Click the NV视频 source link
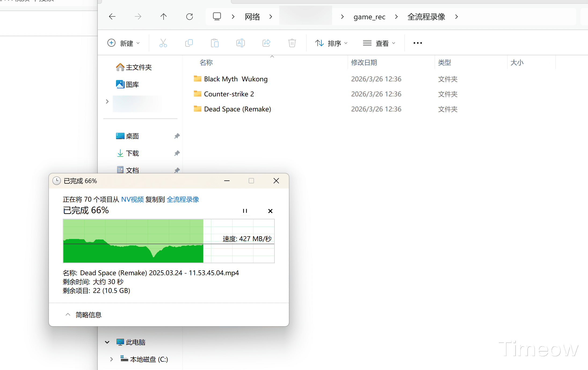Viewport: 588px width, 370px height. (132, 199)
